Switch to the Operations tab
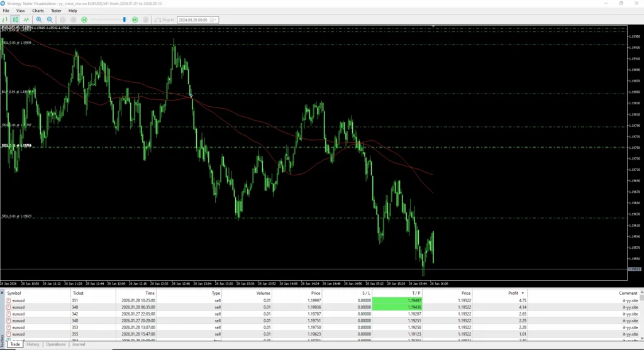Screen dimensions: 644x350 (56, 344)
